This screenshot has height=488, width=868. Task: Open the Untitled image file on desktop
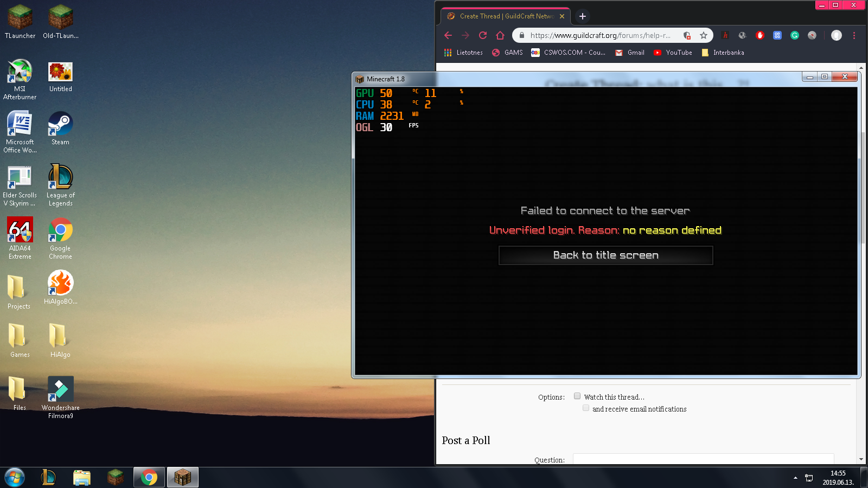pos(61,76)
